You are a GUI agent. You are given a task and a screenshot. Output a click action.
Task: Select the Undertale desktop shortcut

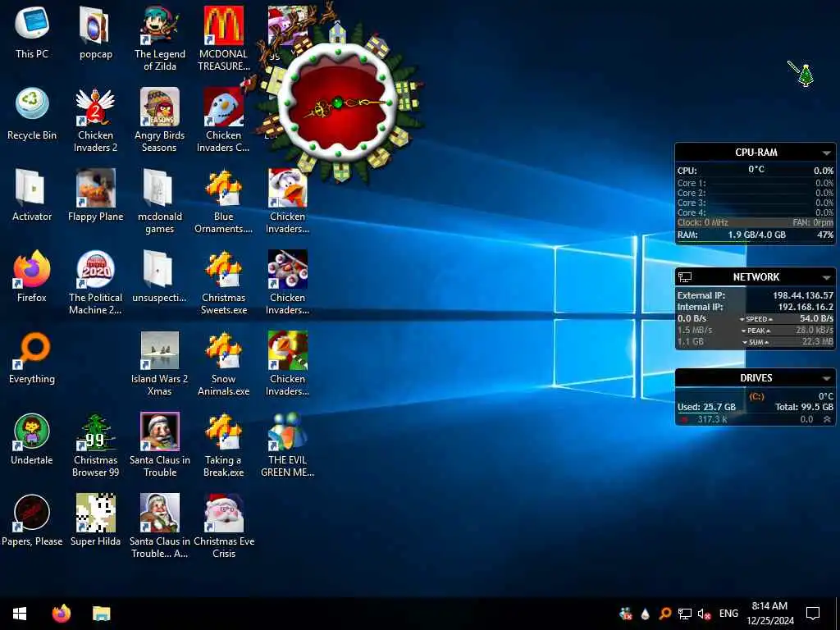(32, 440)
